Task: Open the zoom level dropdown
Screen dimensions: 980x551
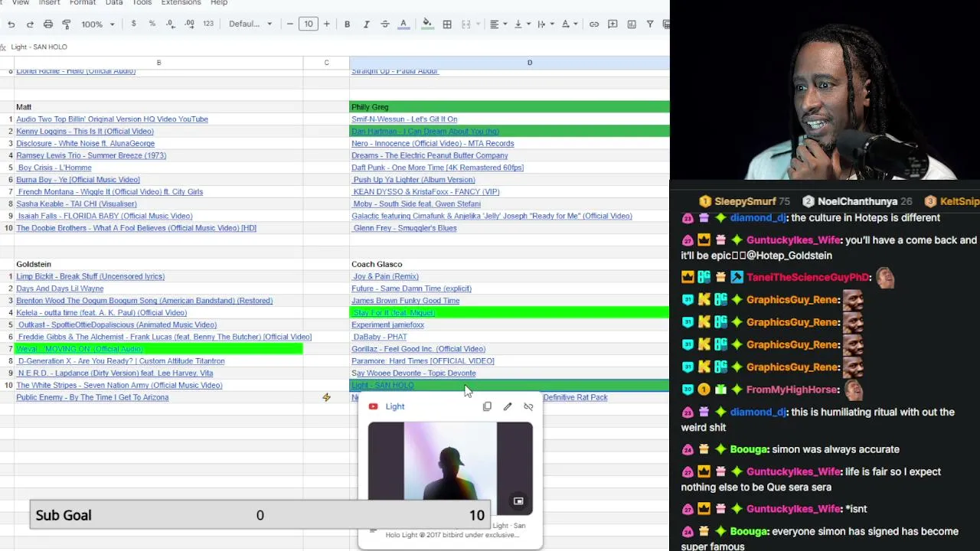Action: [97, 24]
